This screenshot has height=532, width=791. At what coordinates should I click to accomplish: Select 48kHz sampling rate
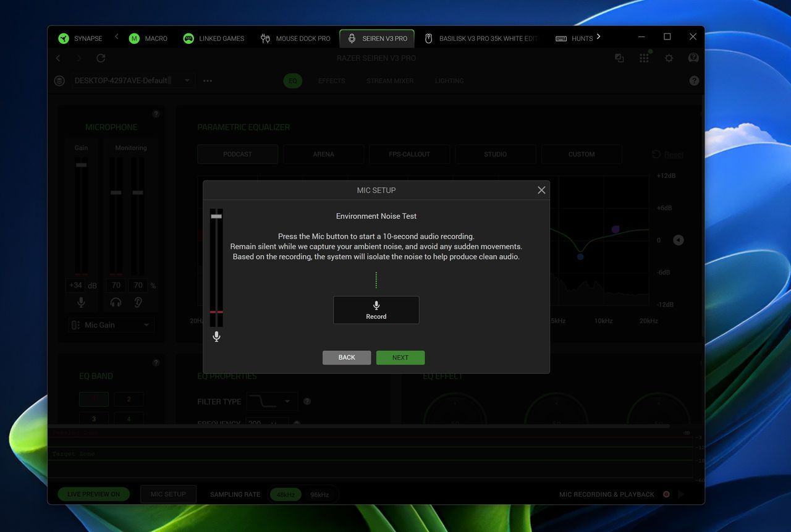286,494
